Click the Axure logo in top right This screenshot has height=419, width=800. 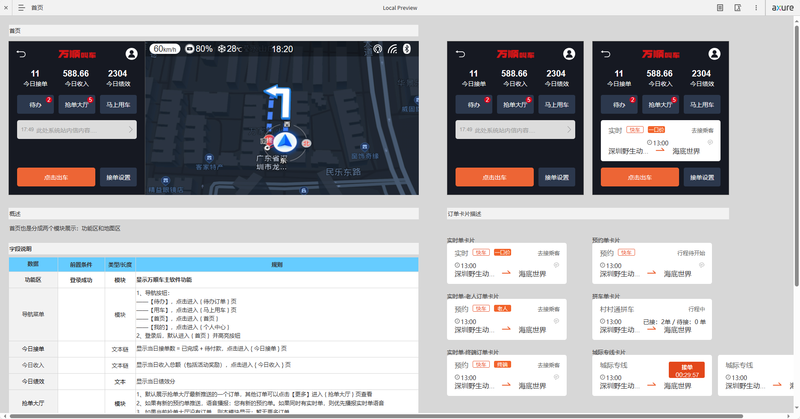[x=783, y=7]
